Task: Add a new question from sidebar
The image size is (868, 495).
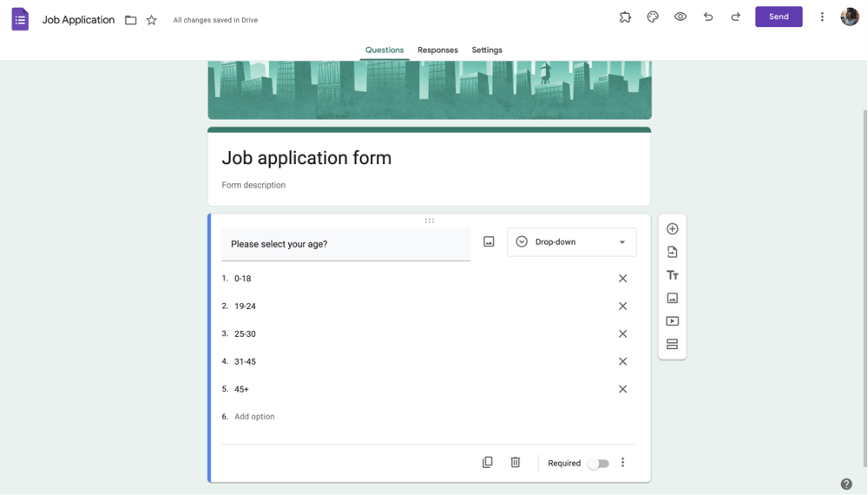Action: coord(672,228)
